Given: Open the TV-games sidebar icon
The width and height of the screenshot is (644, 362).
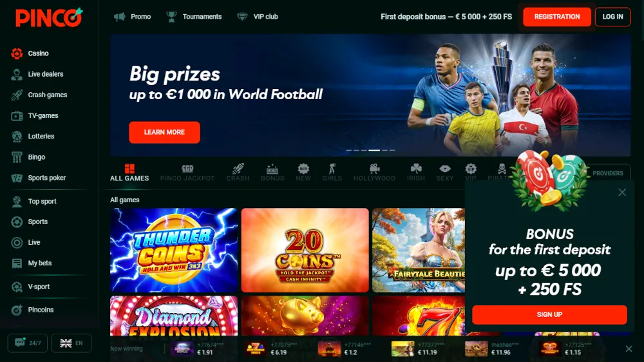Looking at the screenshot, I should 17,116.
